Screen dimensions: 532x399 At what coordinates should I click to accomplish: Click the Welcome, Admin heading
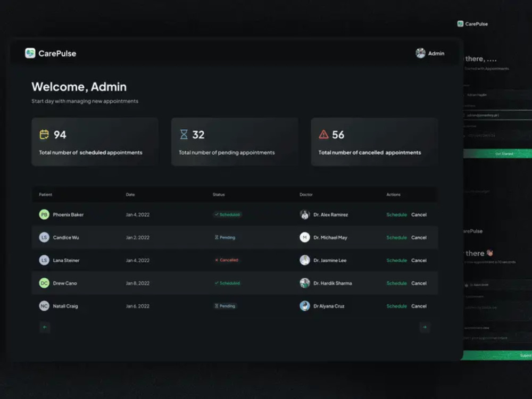79,87
